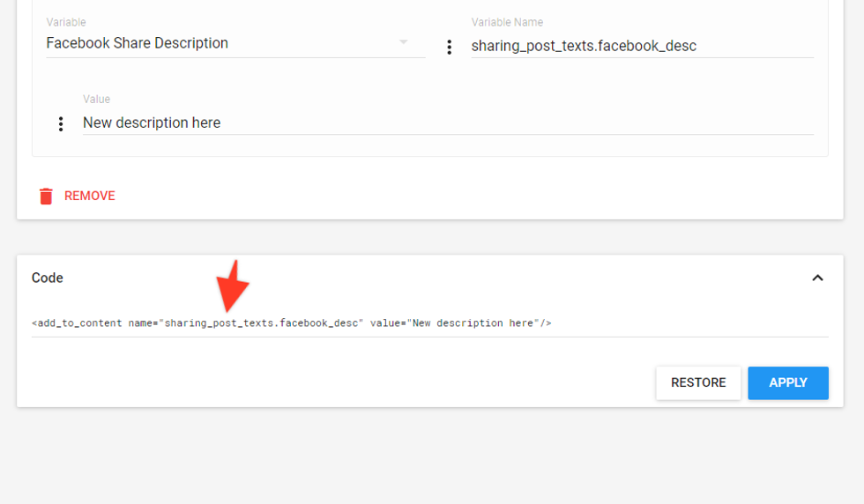
Task: Open the three-dot menu beside Value field
Action: (61, 124)
